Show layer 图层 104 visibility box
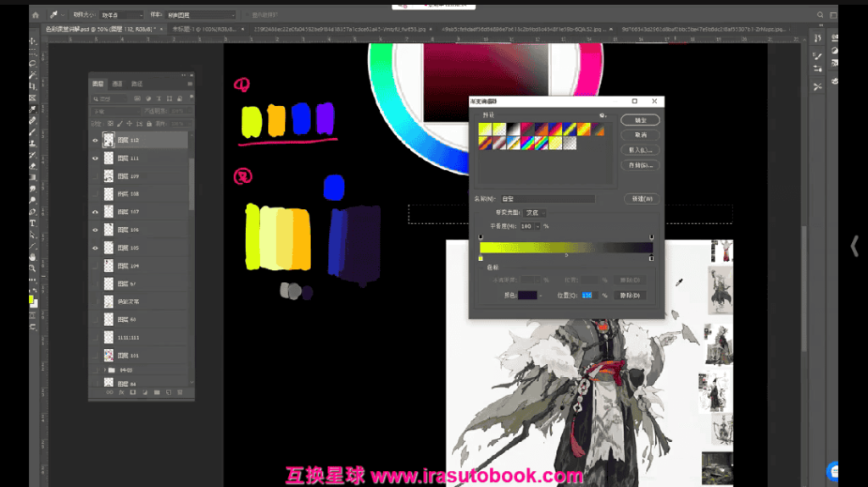The height and width of the screenshot is (487, 868). tap(95, 266)
